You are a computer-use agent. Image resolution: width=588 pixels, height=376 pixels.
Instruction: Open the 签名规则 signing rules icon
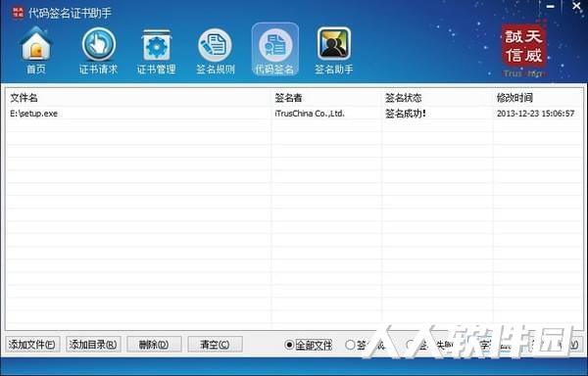tap(216, 50)
